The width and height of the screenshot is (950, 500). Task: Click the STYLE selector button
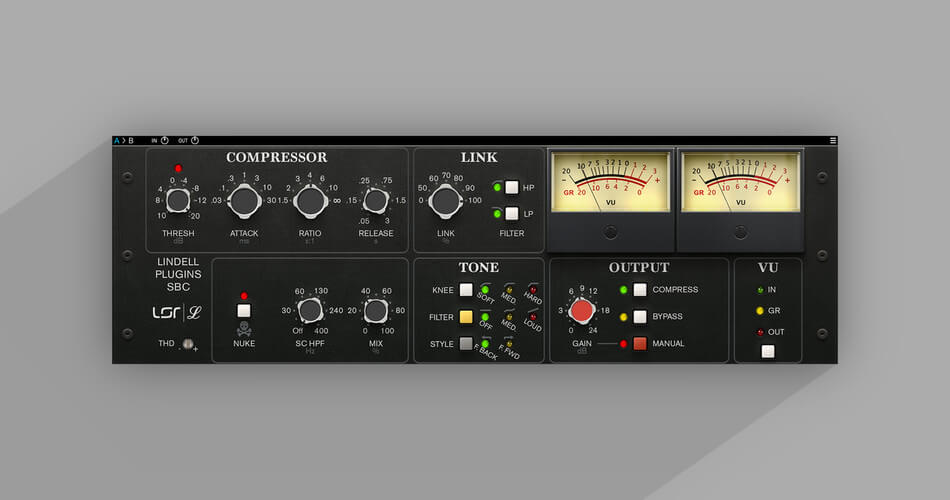tap(466, 344)
